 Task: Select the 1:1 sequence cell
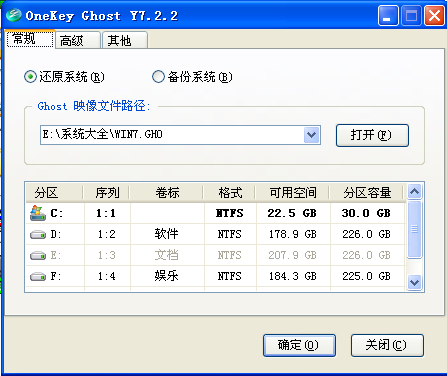(x=106, y=213)
